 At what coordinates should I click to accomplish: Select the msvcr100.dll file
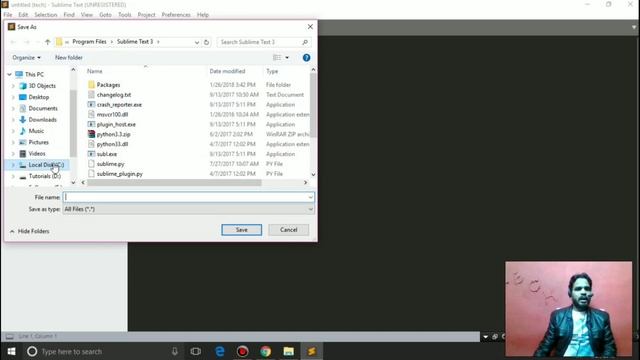tap(112, 114)
